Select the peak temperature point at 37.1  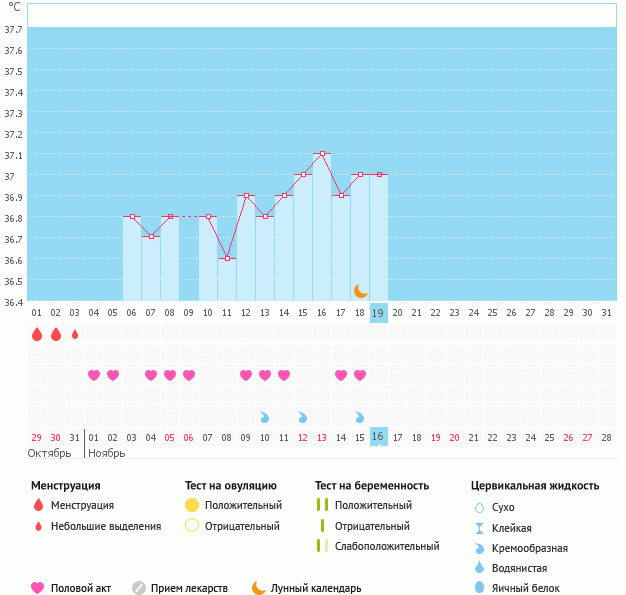tap(322, 154)
